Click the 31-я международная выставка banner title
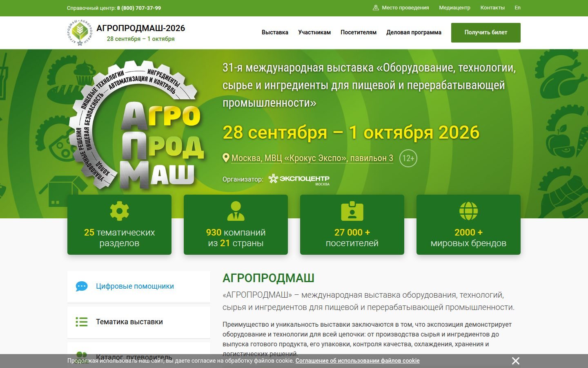 (370, 85)
